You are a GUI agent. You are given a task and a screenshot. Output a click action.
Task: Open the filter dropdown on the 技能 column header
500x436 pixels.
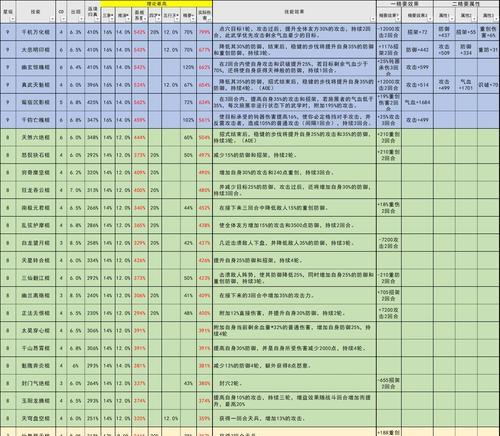(x=52, y=19)
